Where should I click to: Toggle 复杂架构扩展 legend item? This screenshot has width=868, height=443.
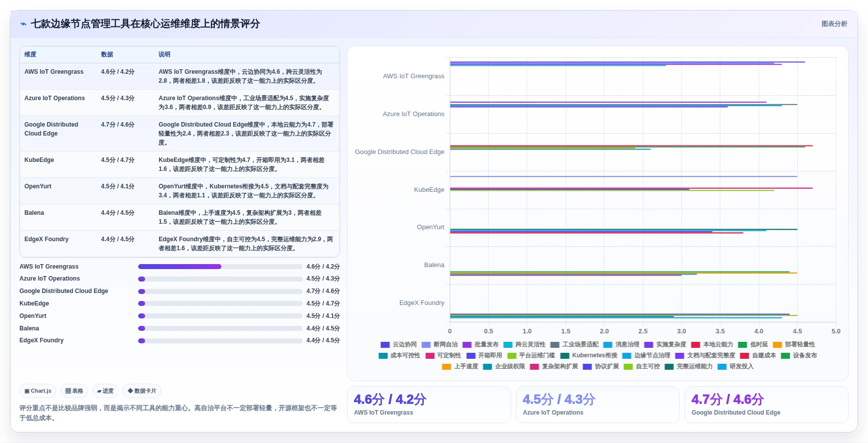(553, 366)
